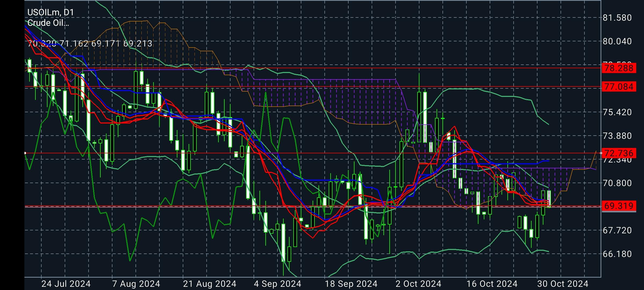The image size is (644, 290).
Task: Click the 30 Oct 2024 date label
Action: coord(563,284)
